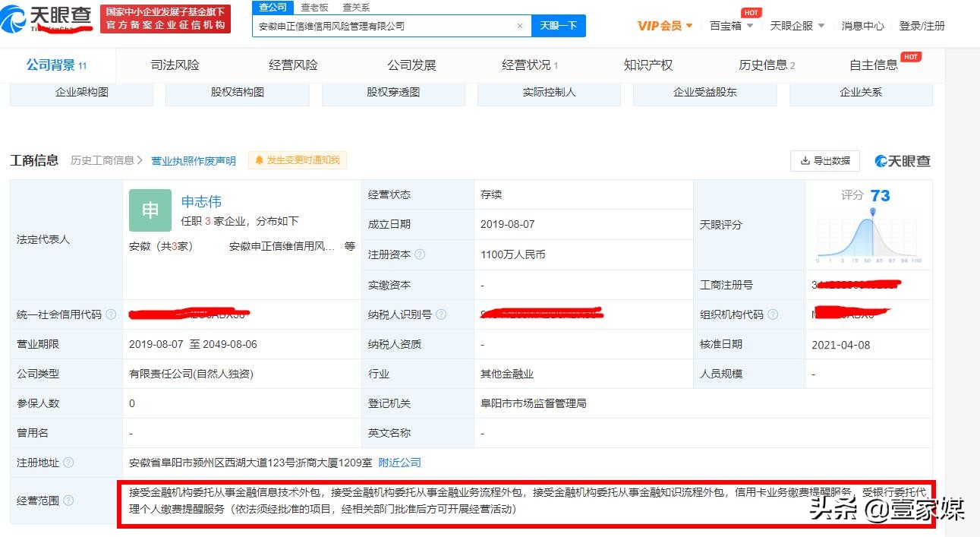
Task: Click the download icon on 导出数据 button
Action: coord(805,161)
